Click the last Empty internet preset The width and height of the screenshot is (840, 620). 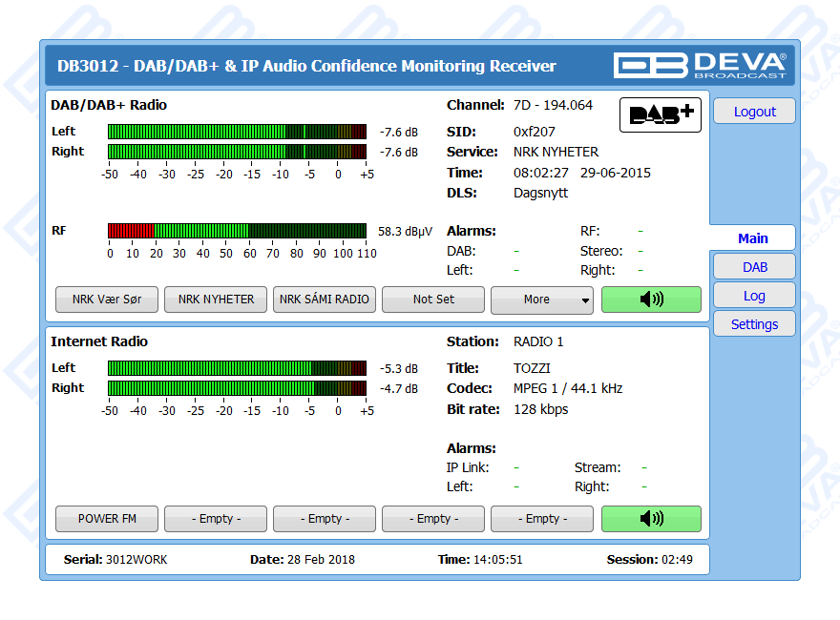(x=542, y=519)
